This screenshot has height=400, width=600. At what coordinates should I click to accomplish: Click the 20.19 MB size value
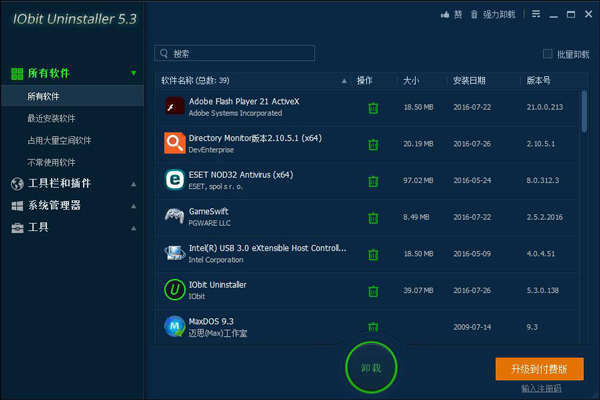[418, 144]
